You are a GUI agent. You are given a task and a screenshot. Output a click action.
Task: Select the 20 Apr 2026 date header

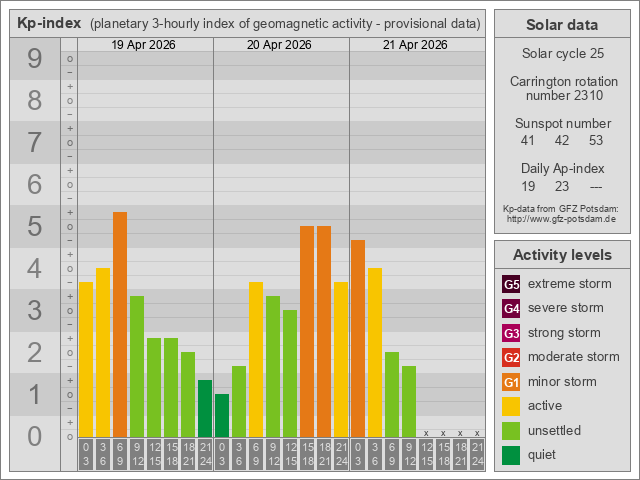pos(281,45)
